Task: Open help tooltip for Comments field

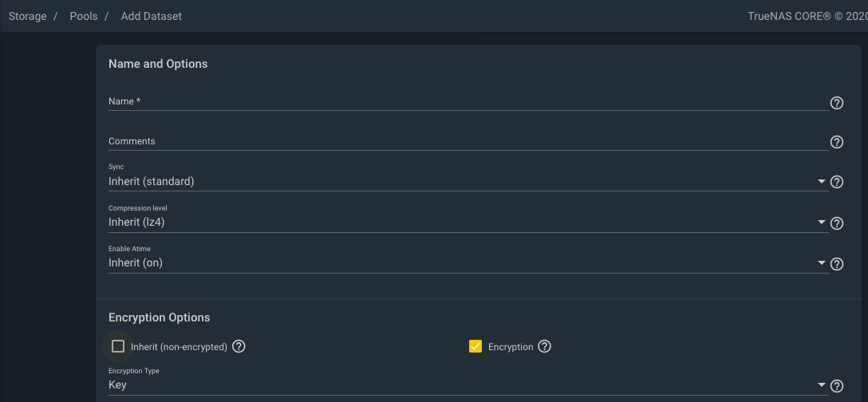Action: coord(837,142)
